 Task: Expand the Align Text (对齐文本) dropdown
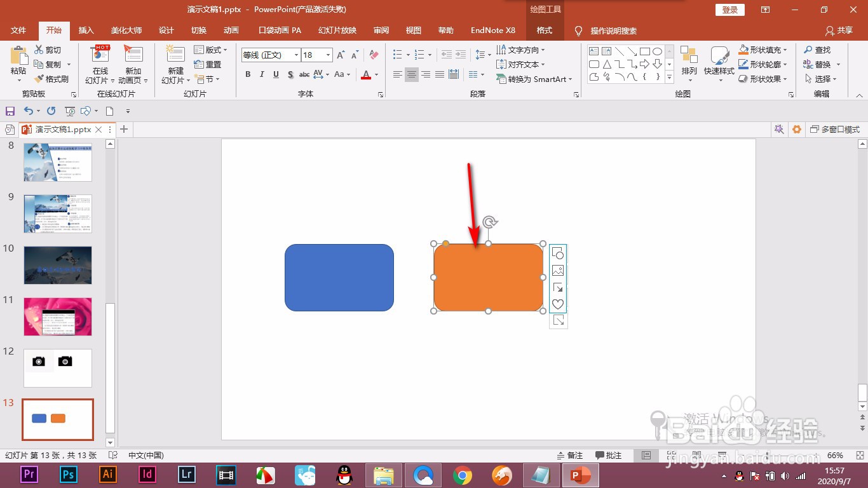(x=521, y=64)
